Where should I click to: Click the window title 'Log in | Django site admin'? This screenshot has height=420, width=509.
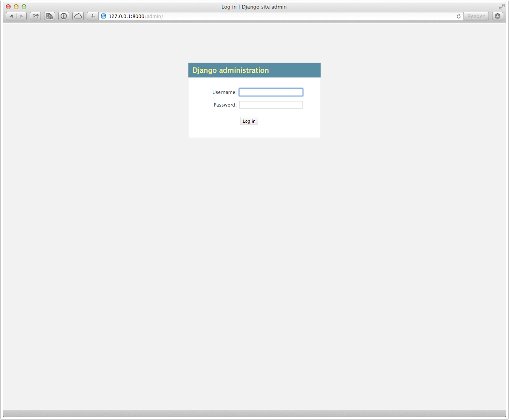(254, 7)
